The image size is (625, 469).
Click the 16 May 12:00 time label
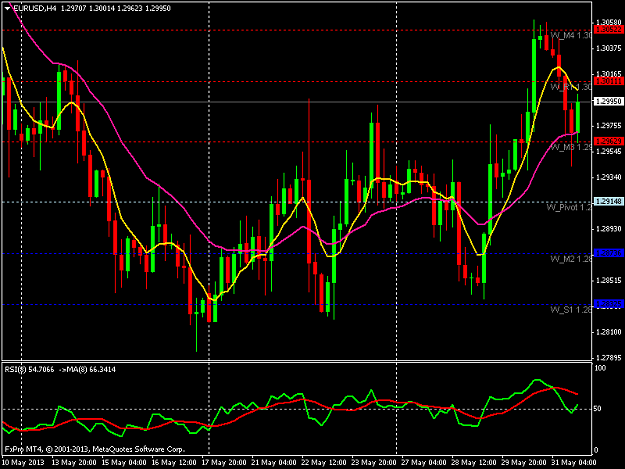tap(174, 463)
